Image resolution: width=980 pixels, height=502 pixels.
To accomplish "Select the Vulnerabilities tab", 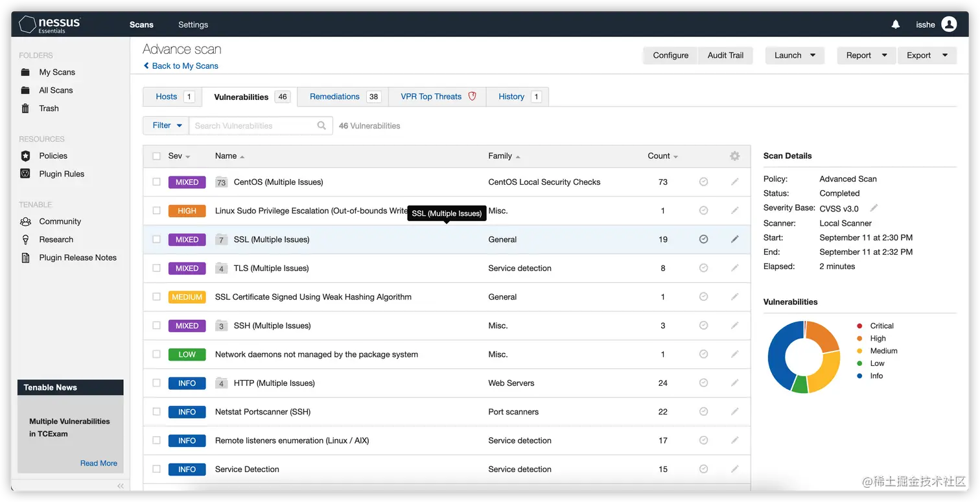I will (251, 97).
